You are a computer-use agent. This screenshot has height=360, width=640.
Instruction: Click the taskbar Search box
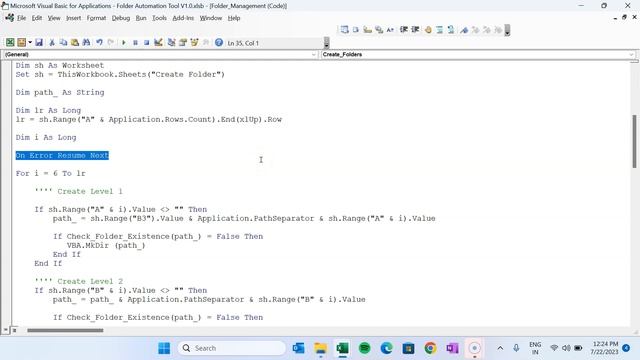pyautogui.click(x=232, y=348)
